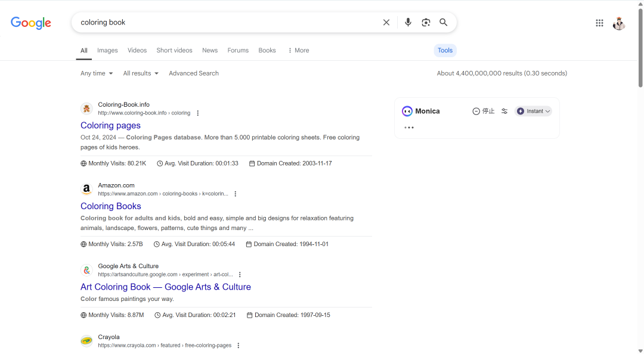Open the Coloring pages result

tap(110, 125)
